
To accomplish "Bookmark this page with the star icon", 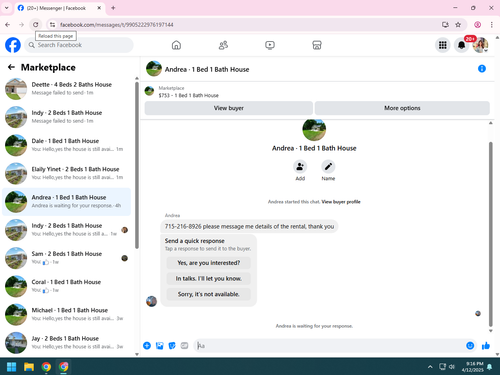I will tap(458, 25).
